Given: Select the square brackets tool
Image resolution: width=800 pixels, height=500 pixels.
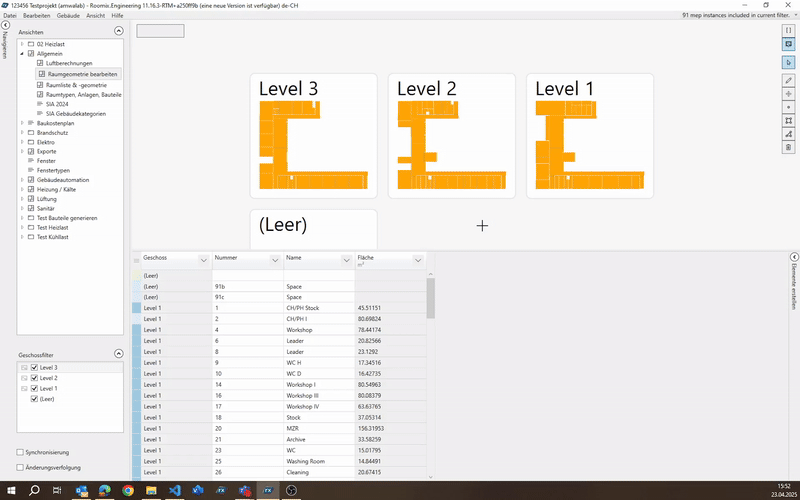Looking at the screenshot, I should [x=788, y=30].
